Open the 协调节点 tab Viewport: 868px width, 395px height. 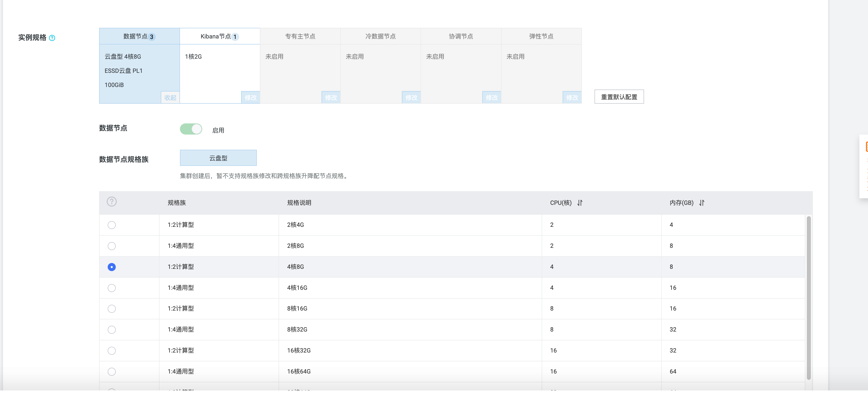pos(461,36)
